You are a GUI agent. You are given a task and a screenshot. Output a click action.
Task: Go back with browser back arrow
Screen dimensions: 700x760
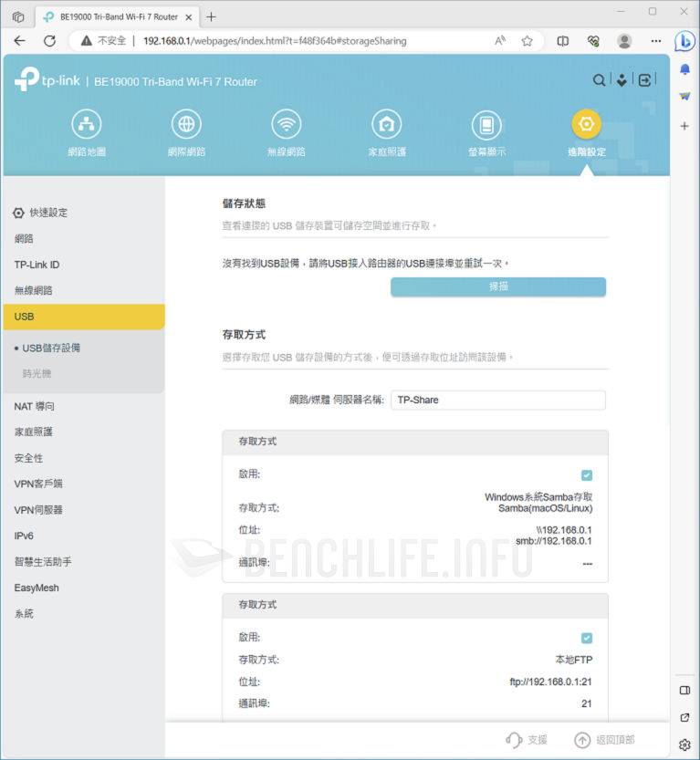(x=19, y=41)
